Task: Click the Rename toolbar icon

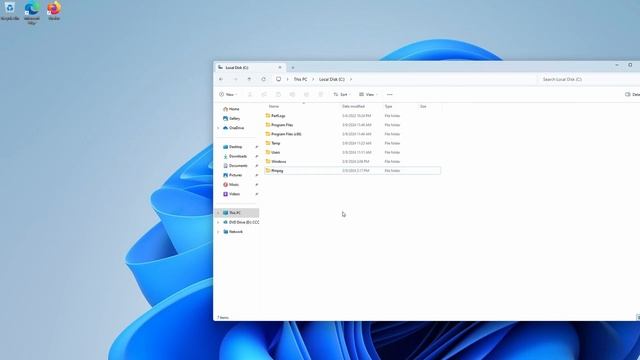Action: pos(292,95)
